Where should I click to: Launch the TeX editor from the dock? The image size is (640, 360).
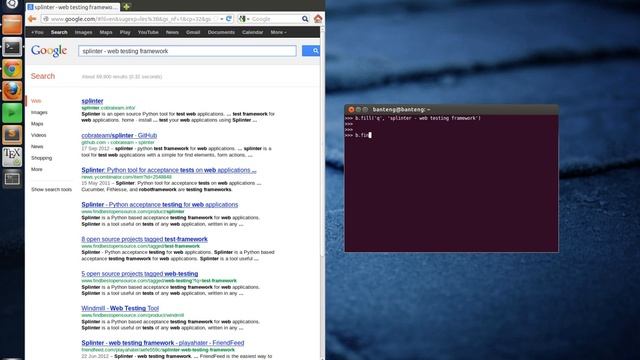point(12,157)
